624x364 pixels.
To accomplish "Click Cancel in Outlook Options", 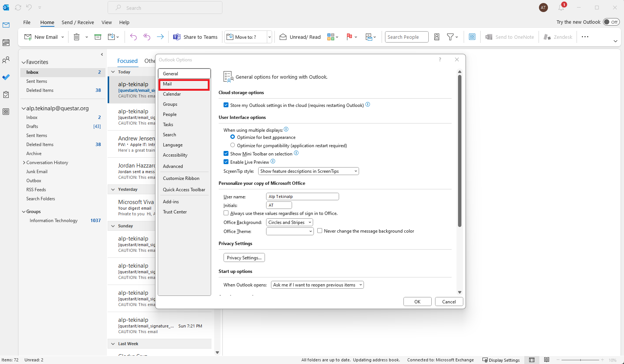I will pyautogui.click(x=449, y=302).
